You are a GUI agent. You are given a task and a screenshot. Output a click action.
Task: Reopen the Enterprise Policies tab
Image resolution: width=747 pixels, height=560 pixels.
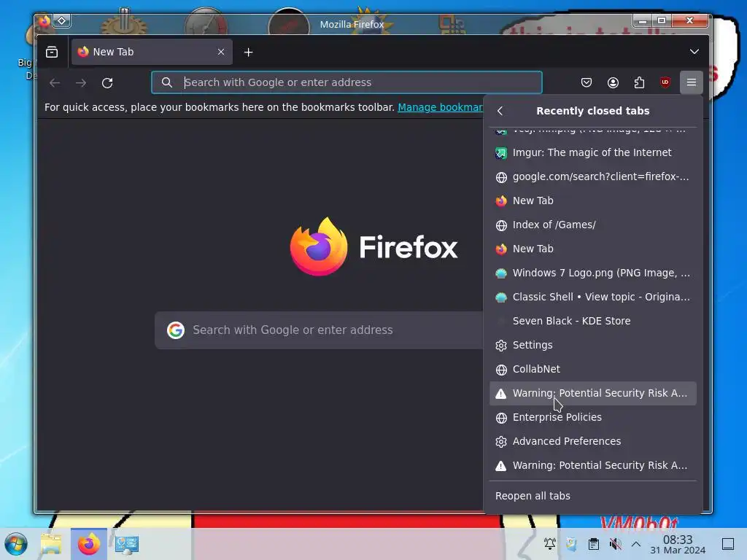click(592, 417)
